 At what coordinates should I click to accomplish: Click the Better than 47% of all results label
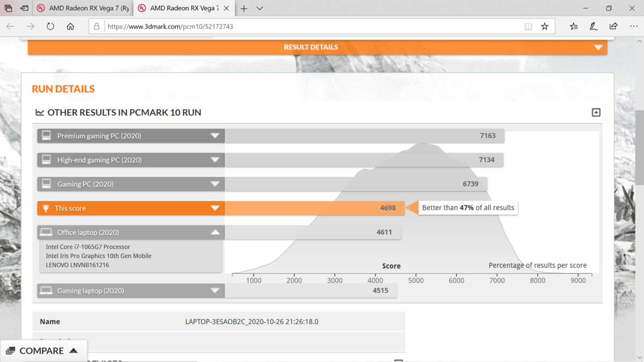(x=468, y=208)
